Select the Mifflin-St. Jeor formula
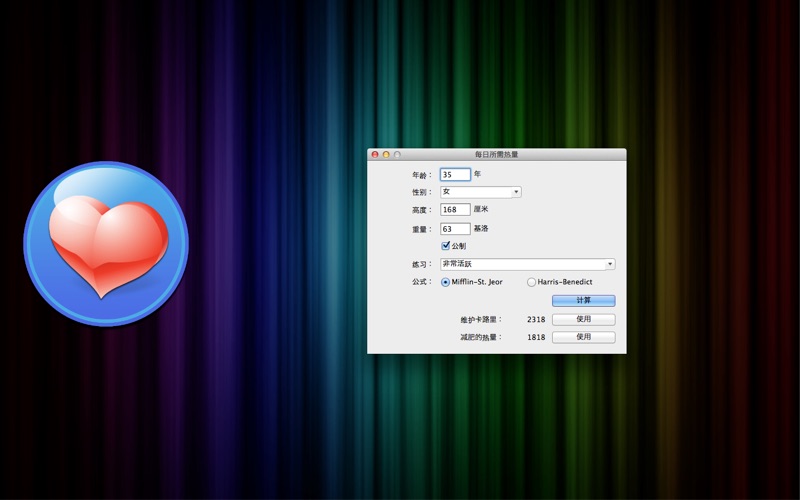Screen dimensions: 800x500 pyautogui.click(x=446, y=282)
